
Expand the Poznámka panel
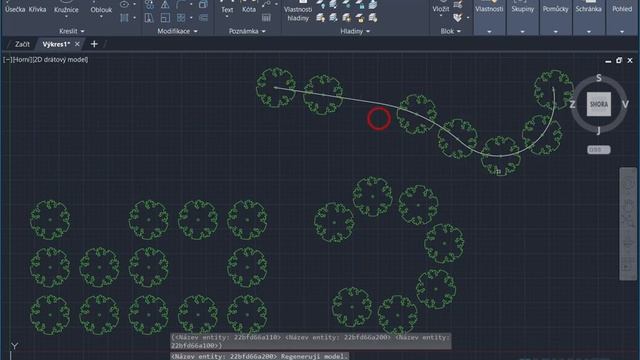[247, 31]
